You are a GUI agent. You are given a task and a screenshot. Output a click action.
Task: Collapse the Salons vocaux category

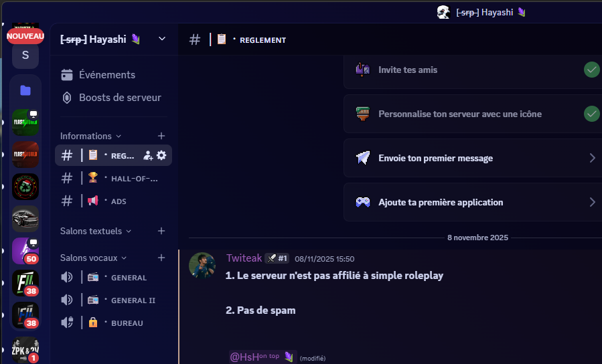pos(92,258)
